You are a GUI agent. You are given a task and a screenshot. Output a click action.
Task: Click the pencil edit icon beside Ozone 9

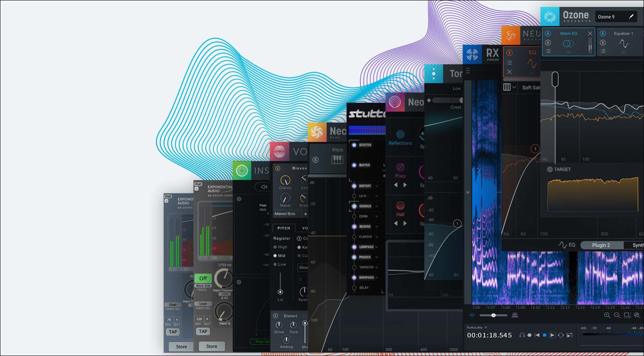point(631,17)
